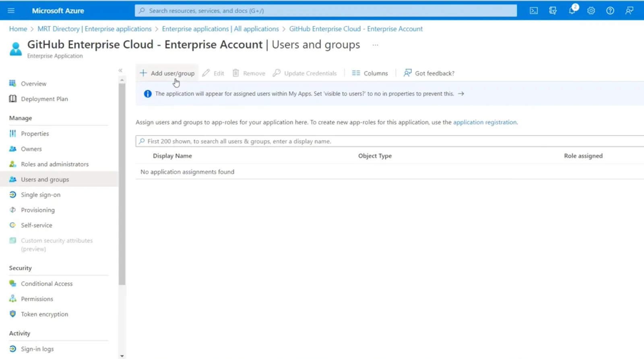This screenshot has width=644, height=359.
Task: Click Got feedback? in the toolbar
Action: pyautogui.click(x=429, y=73)
